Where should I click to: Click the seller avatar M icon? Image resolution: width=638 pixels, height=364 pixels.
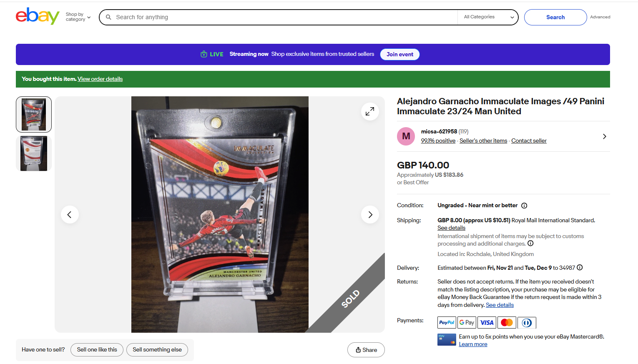click(406, 136)
